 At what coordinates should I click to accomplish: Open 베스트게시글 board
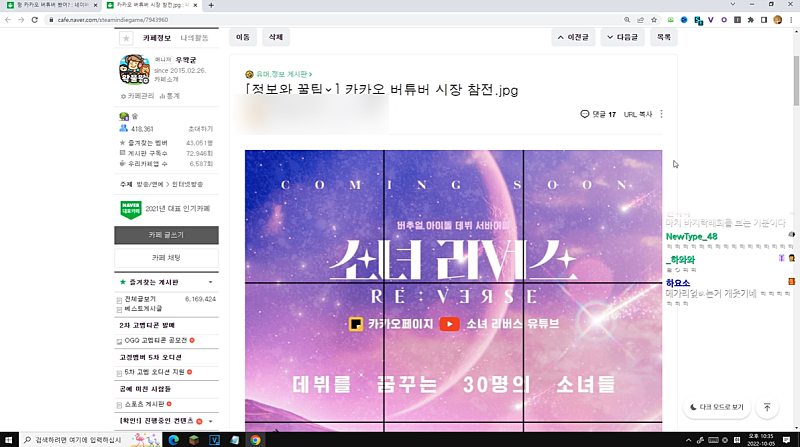coord(143,309)
